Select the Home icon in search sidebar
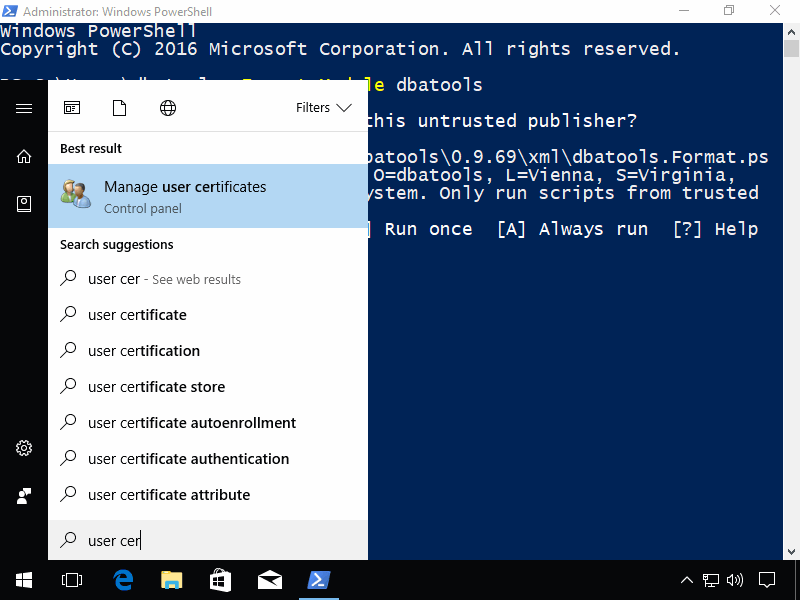This screenshot has height=600, width=800. [x=24, y=156]
